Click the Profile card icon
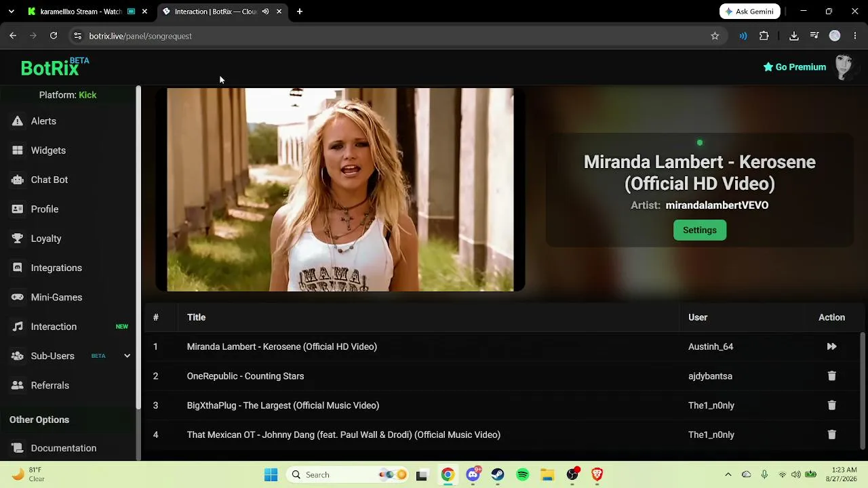The image size is (868, 488). (x=18, y=209)
